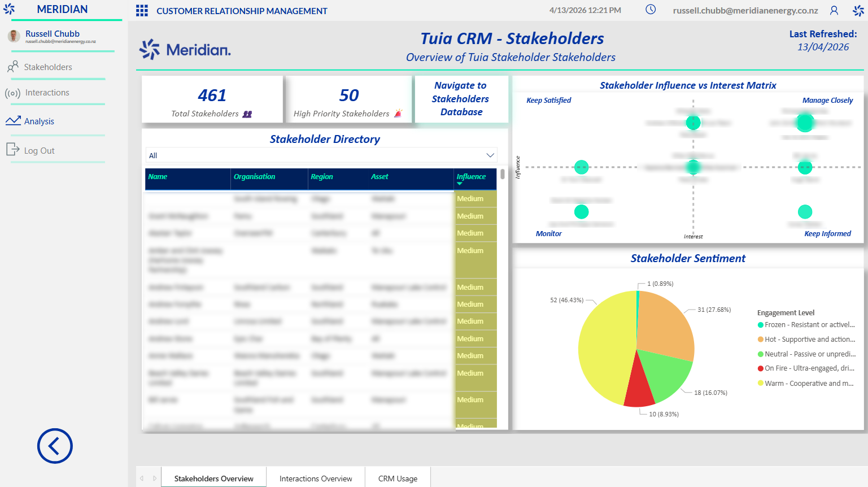868x487 pixels.
Task: Click the clock icon in the top bar
Action: pyautogui.click(x=651, y=10)
